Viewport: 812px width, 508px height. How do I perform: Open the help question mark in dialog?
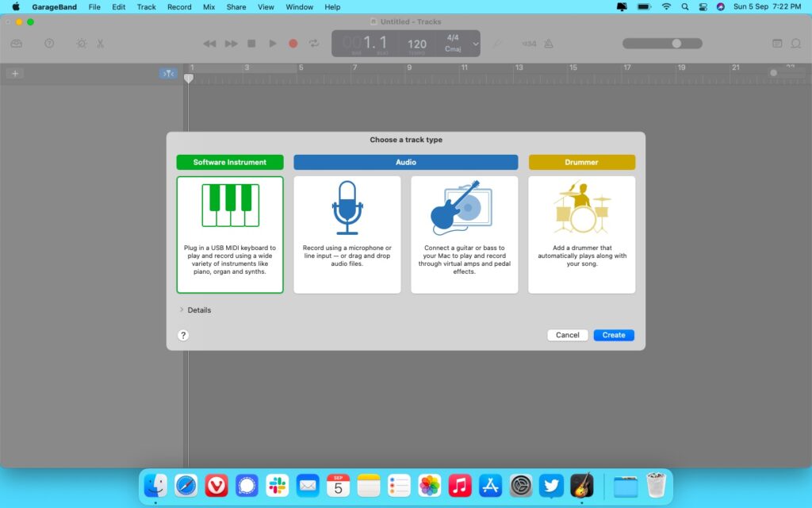pyautogui.click(x=183, y=335)
